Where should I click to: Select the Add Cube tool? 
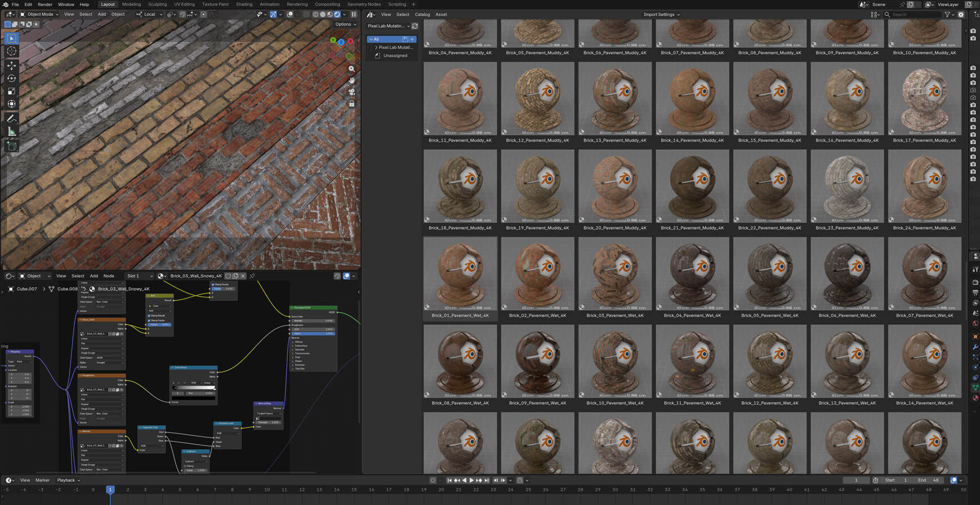pos(11,146)
